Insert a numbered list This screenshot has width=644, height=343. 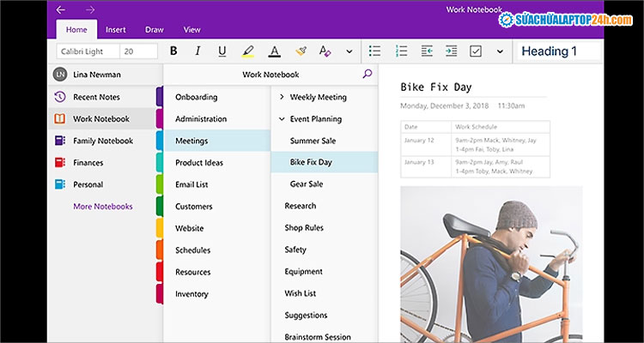401,51
